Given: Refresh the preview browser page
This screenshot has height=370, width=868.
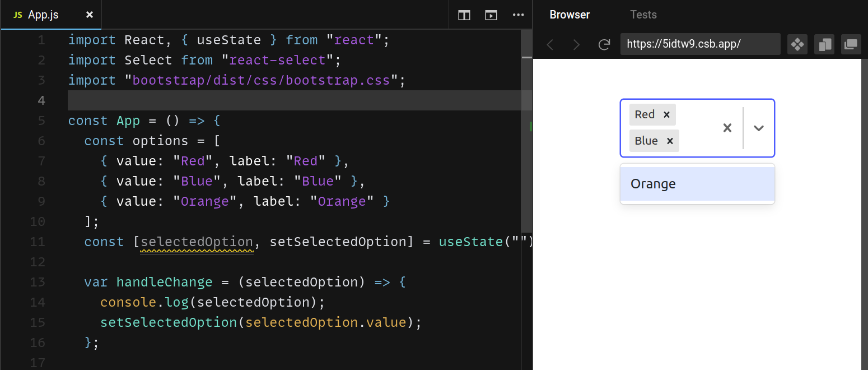Looking at the screenshot, I should (x=604, y=44).
